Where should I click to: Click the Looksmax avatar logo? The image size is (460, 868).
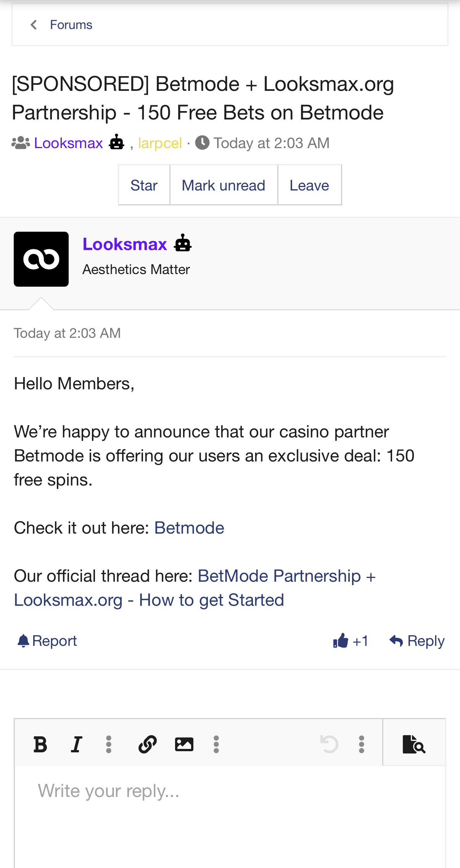41,259
